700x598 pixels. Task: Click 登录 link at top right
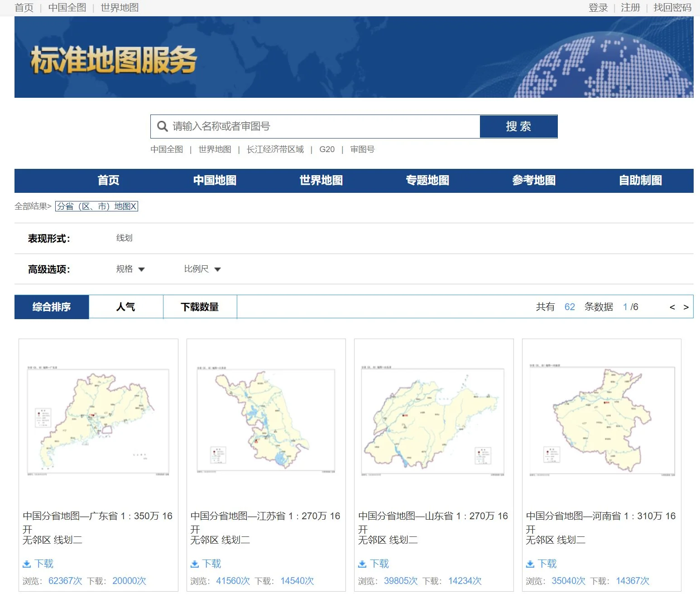598,8
